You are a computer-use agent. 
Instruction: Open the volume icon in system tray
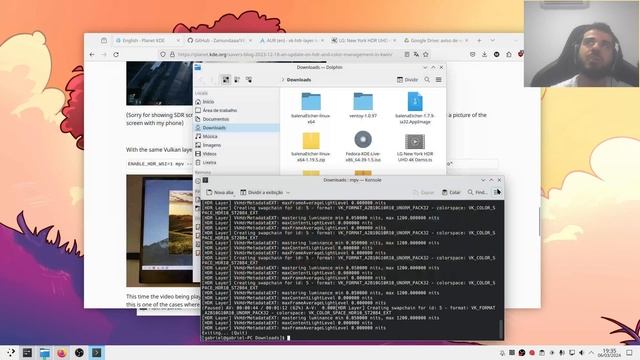[x=582, y=353]
